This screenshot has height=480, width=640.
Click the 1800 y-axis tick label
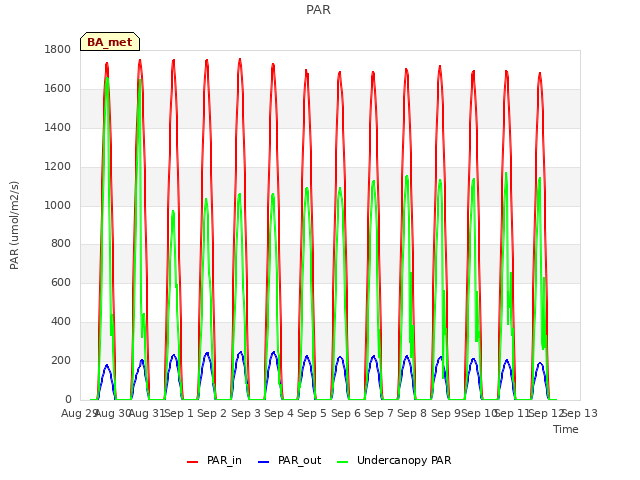pyautogui.click(x=58, y=49)
